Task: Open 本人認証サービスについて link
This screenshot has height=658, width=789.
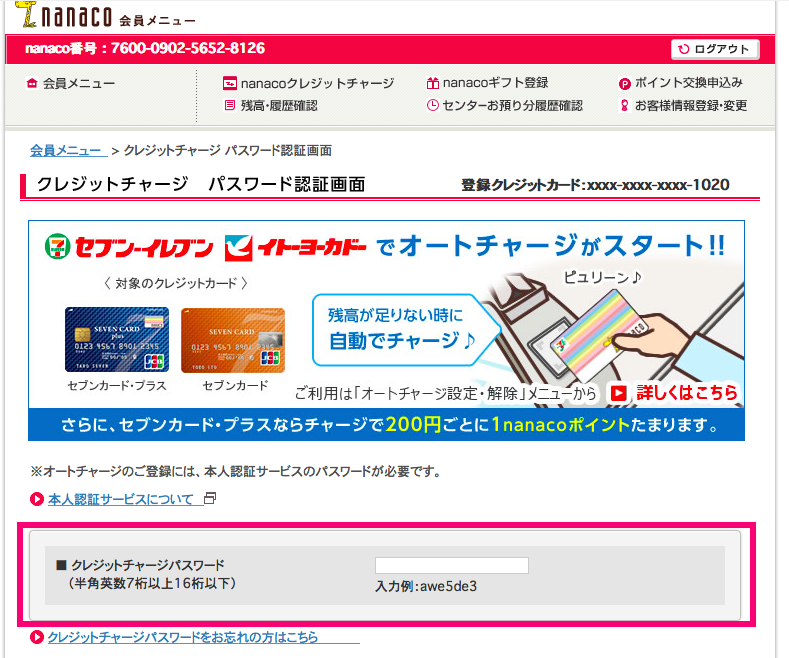Action: pos(121,500)
